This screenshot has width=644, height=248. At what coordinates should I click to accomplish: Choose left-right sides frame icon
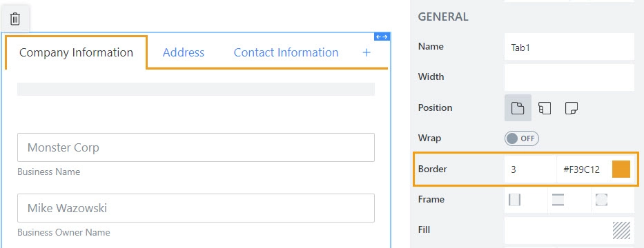(x=514, y=200)
